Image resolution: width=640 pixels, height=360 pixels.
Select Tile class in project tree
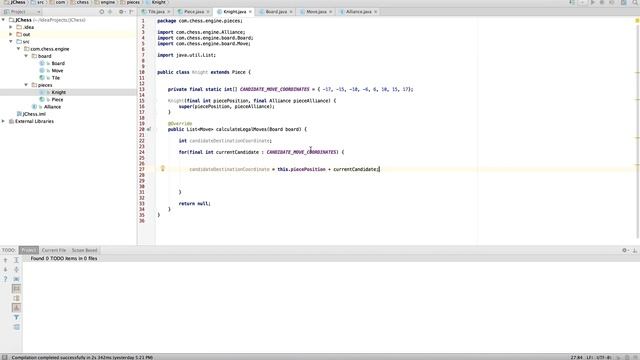56,78
